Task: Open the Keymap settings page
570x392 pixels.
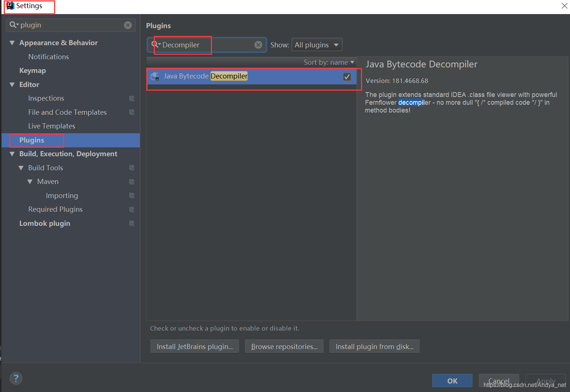Action: (x=33, y=70)
